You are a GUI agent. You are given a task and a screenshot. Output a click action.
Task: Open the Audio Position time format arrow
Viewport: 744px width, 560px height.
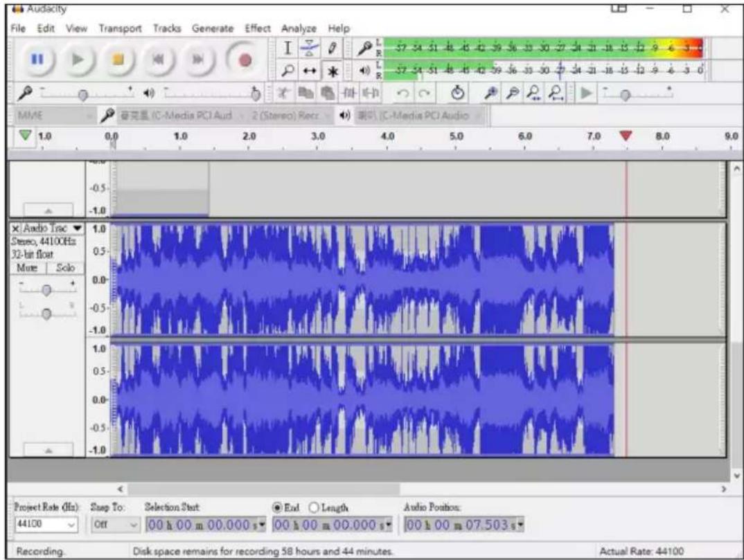(x=520, y=525)
